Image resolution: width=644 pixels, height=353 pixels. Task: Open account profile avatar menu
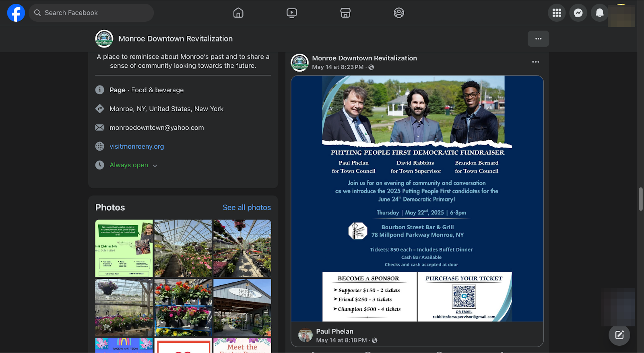[621, 15]
